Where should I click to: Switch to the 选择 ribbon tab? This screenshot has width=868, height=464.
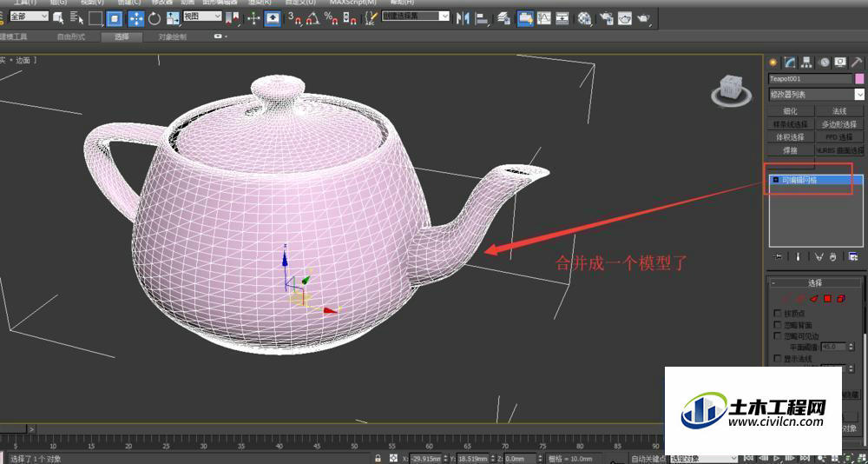coord(122,37)
